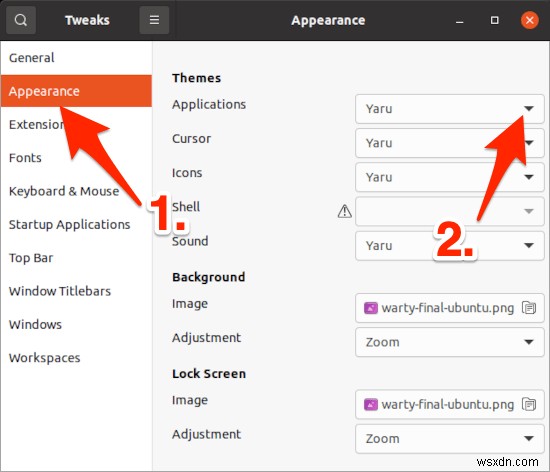550x472 pixels.
Task: Click the Cursor label
Action: click(191, 139)
